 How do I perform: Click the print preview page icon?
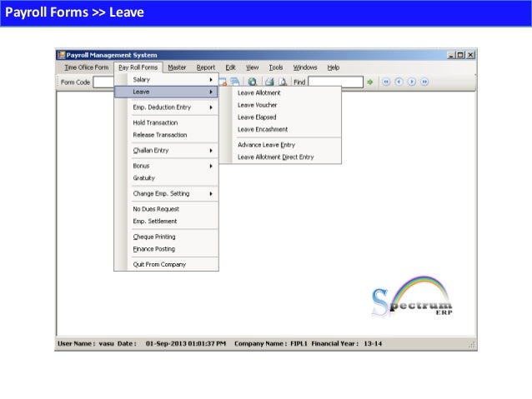tap(283, 82)
